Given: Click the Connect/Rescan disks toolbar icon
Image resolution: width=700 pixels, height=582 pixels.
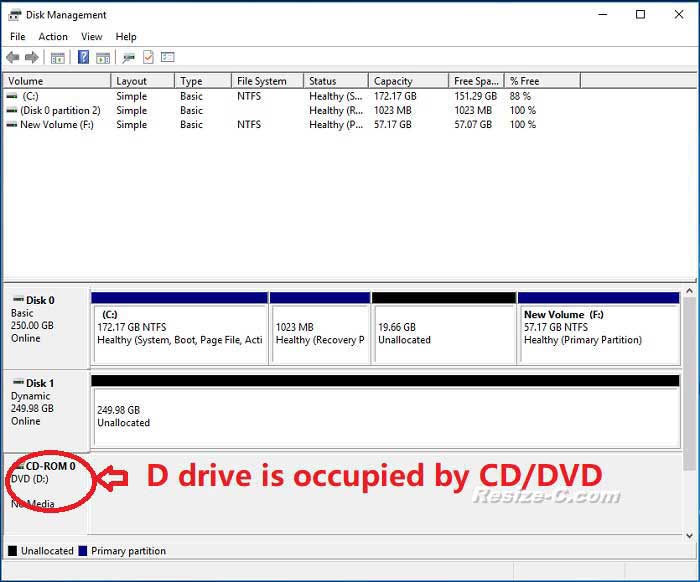Looking at the screenshot, I should point(129,57).
